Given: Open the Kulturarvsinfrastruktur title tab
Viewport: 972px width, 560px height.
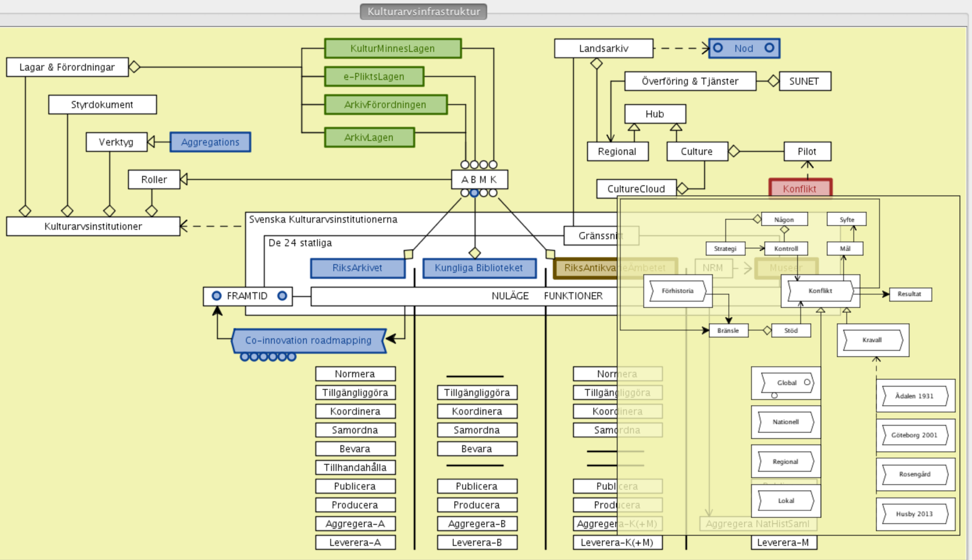Looking at the screenshot, I should tap(423, 11).
